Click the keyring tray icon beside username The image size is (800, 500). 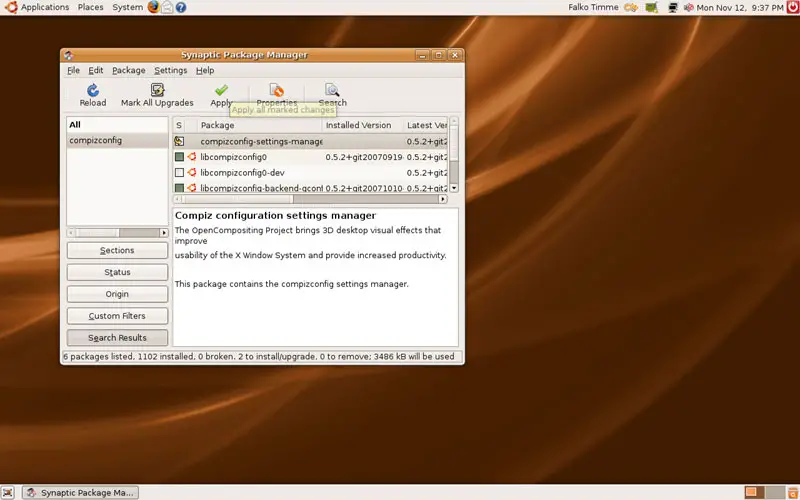pos(631,8)
